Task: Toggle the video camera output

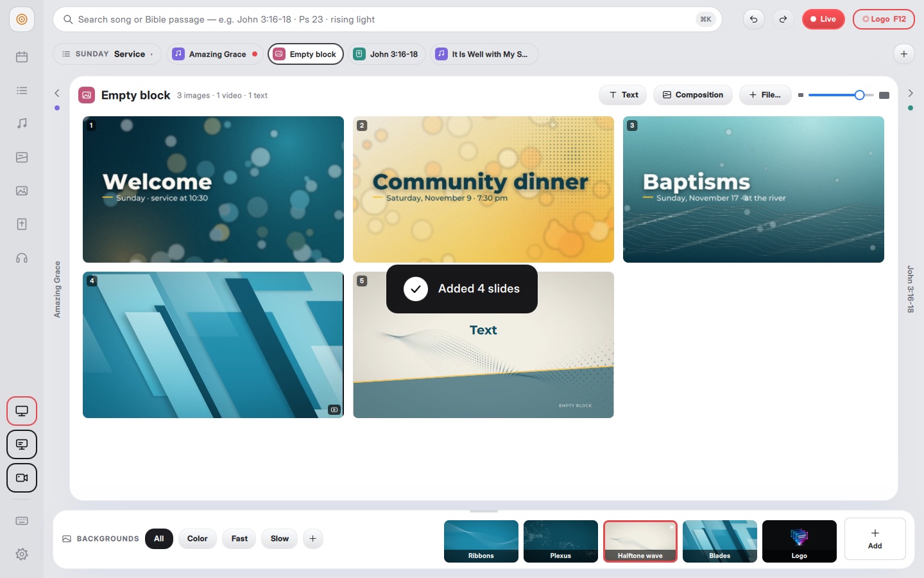Action: point(22,478)
